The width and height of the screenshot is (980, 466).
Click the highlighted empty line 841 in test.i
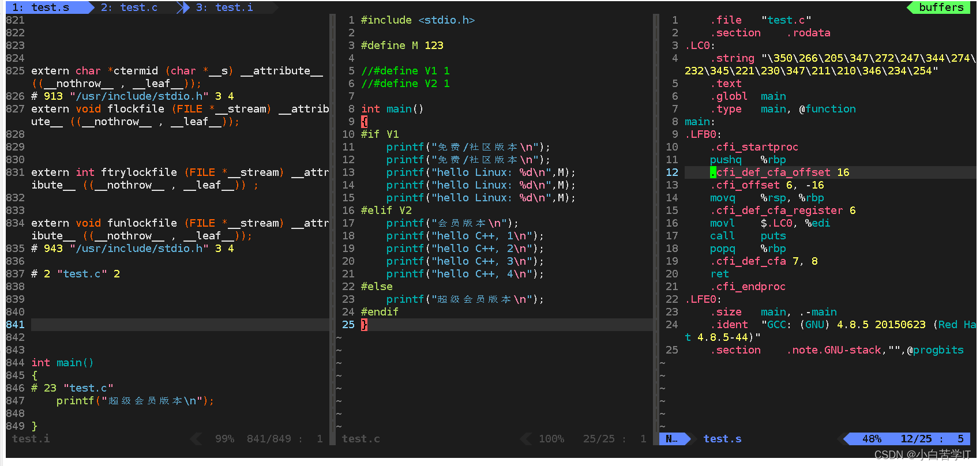click(180, 325)
